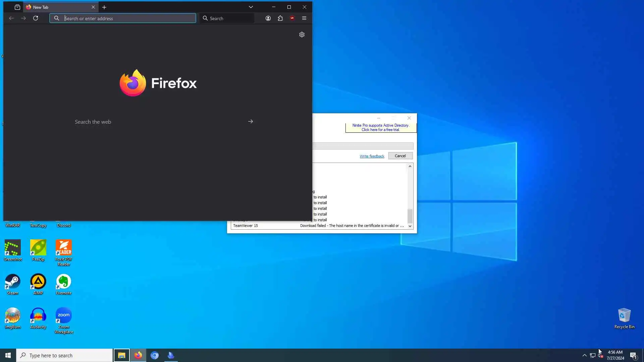Show hidden system tray icons chevron
644x362 pixels.
[x=584, y=355]
